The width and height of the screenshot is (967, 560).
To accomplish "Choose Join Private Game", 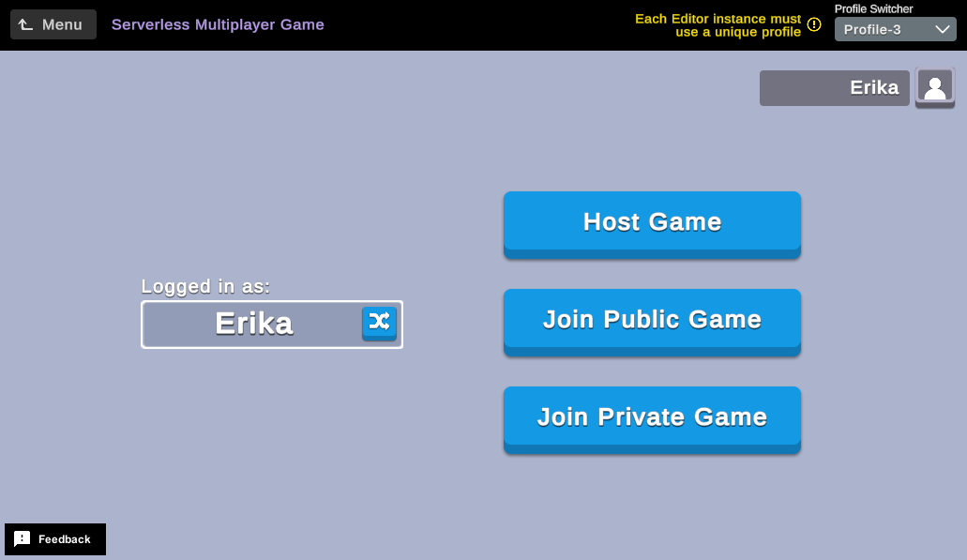I will pos(652,417).
